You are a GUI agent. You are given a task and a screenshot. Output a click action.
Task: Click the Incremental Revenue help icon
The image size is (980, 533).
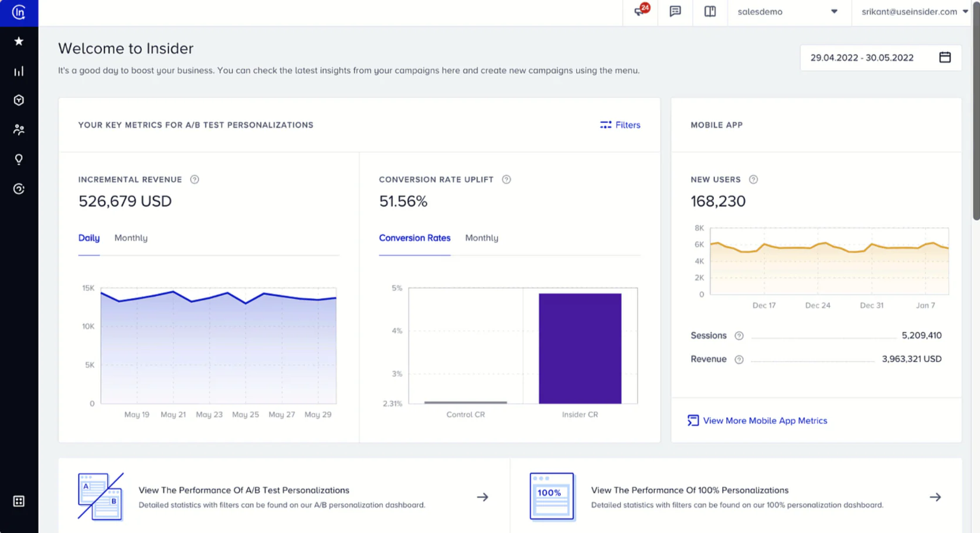195,179
